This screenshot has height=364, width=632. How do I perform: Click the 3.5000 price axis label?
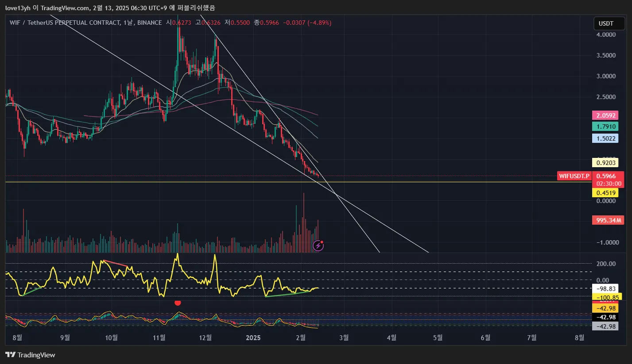coord(605,55)
